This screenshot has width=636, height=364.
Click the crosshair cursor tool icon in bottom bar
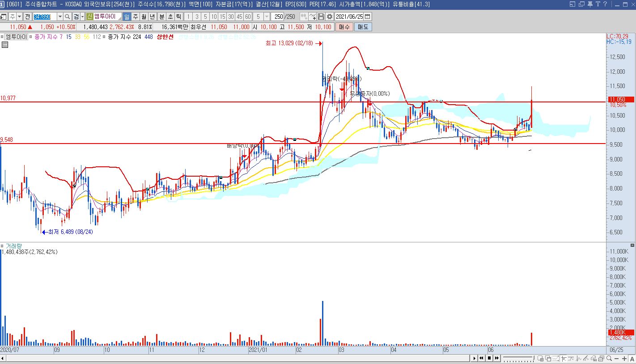(564, 359)
